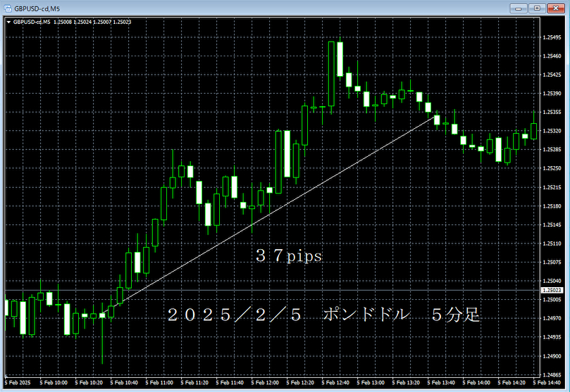
Task: Click the '5 Feb 14:20' time label
Action: pos(512,383)
